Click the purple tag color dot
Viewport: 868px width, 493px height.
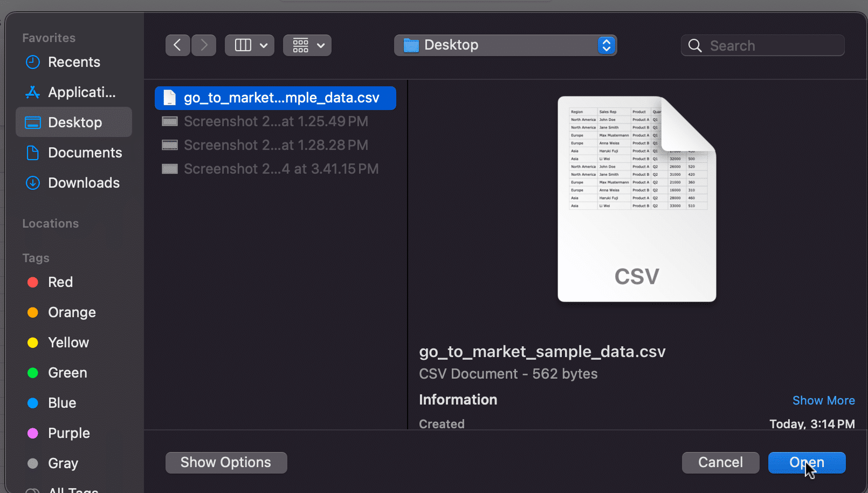pos(33,433)
